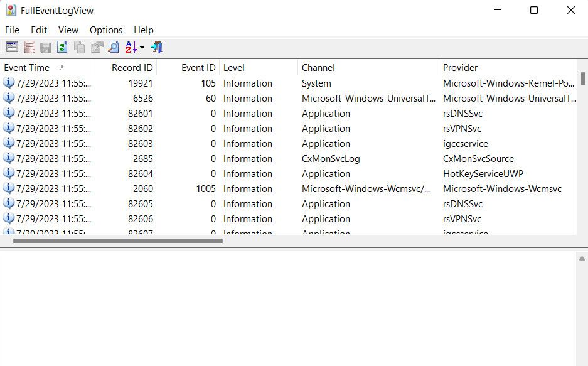Save selected events with the floppy icon
588x366 pixels.
pos(45,46)
